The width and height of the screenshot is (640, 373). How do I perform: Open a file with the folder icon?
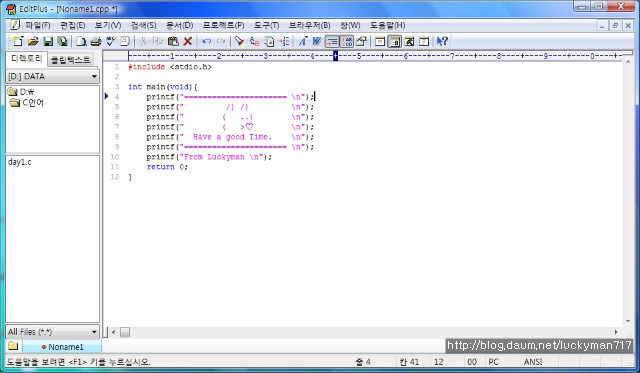pyautogui.click(x=33, y=41)
